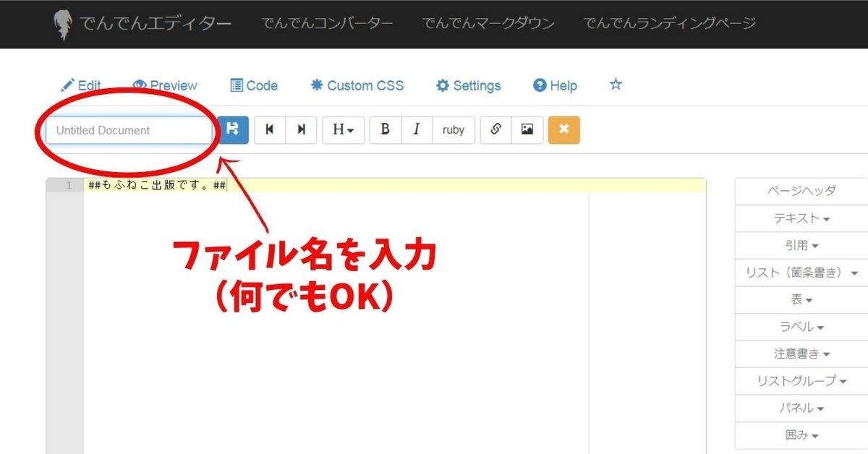Viewport: 868px width, 454px height.
Task: Select the bold formatting icon
Action: click(385, 130)
